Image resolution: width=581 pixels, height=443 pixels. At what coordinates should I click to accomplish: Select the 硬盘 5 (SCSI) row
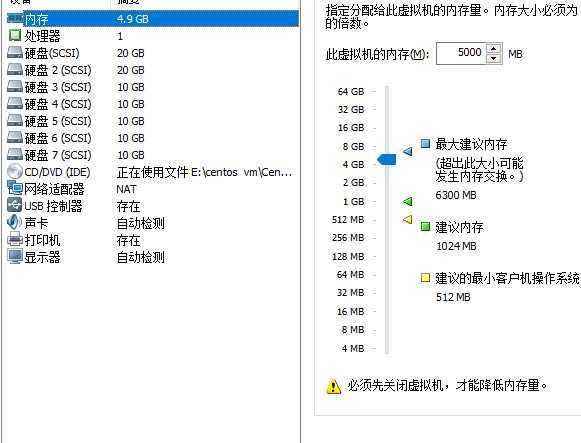click(153, 121)
